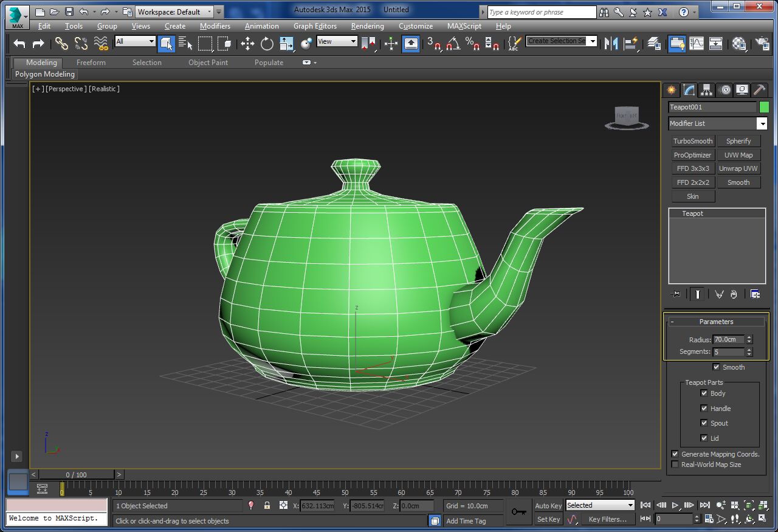Screen dimensions: 778x532
Task: Open the Create panel sunburst icon
Action: coord(670,89)
